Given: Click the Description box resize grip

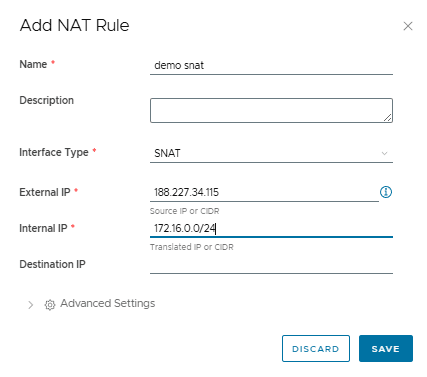Looking at the screenshot, I should (388, 117).
